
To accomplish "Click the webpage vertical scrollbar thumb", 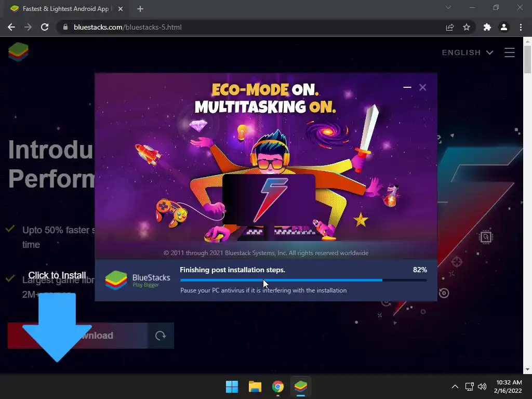I will pyautogui.click(x=528, y=59).
